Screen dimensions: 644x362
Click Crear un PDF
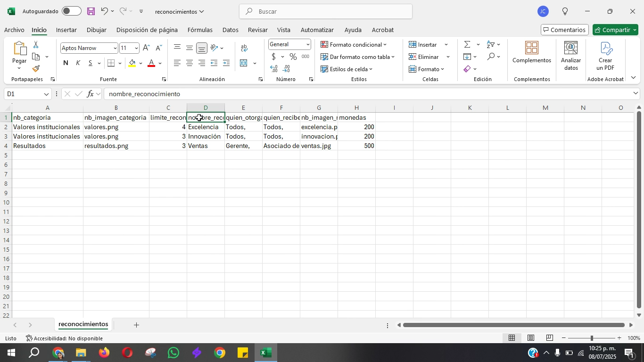click(606, 56)
